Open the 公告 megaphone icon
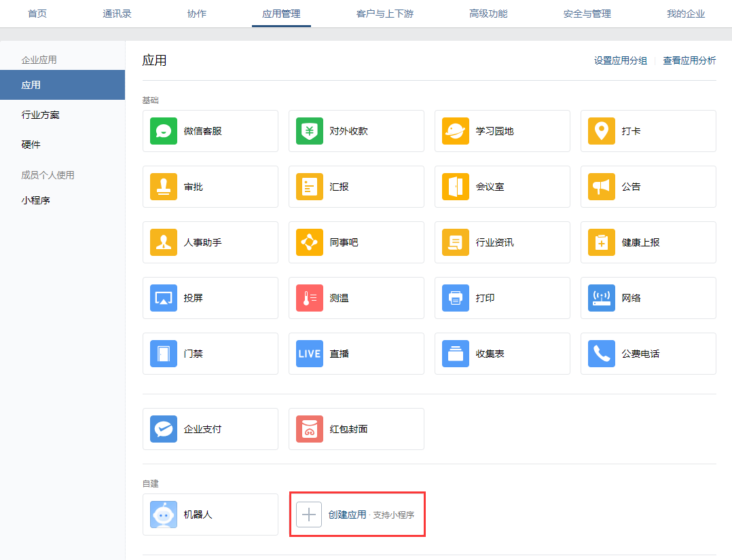Screen dimensions: 732x560 (x=602, y=187)
